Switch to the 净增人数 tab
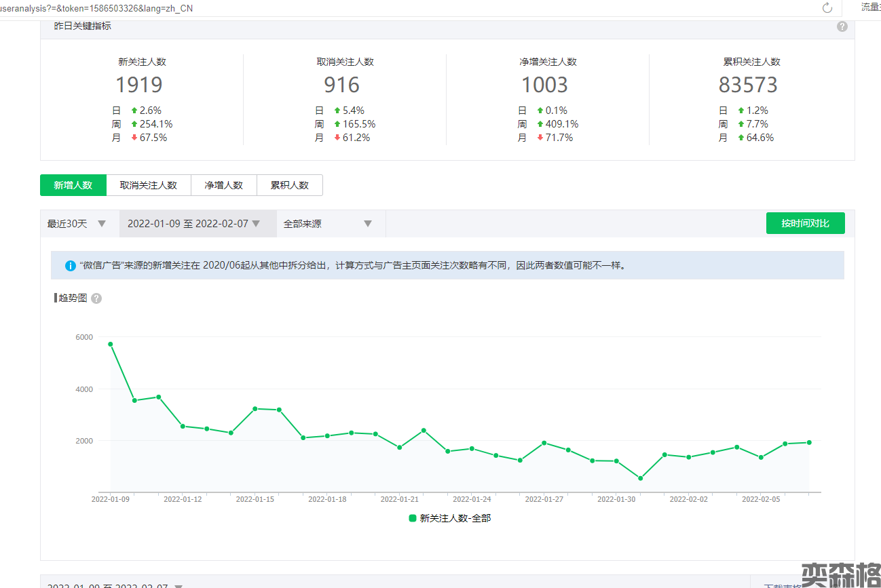 (x=223, y=185)
